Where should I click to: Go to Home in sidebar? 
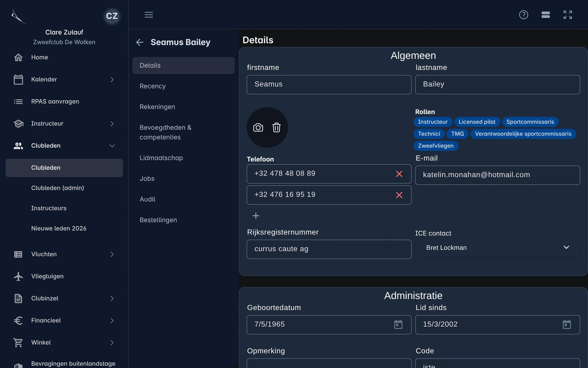[x=64, y=57]
